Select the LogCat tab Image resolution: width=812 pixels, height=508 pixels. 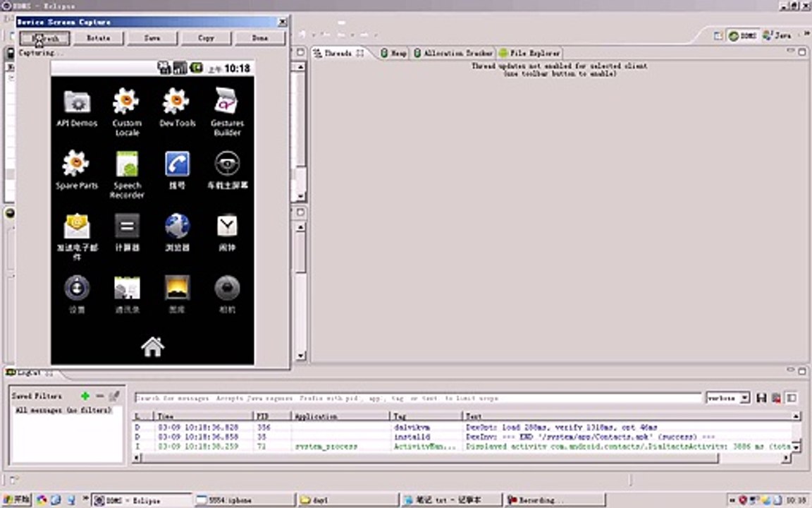(x=30, y=373)
